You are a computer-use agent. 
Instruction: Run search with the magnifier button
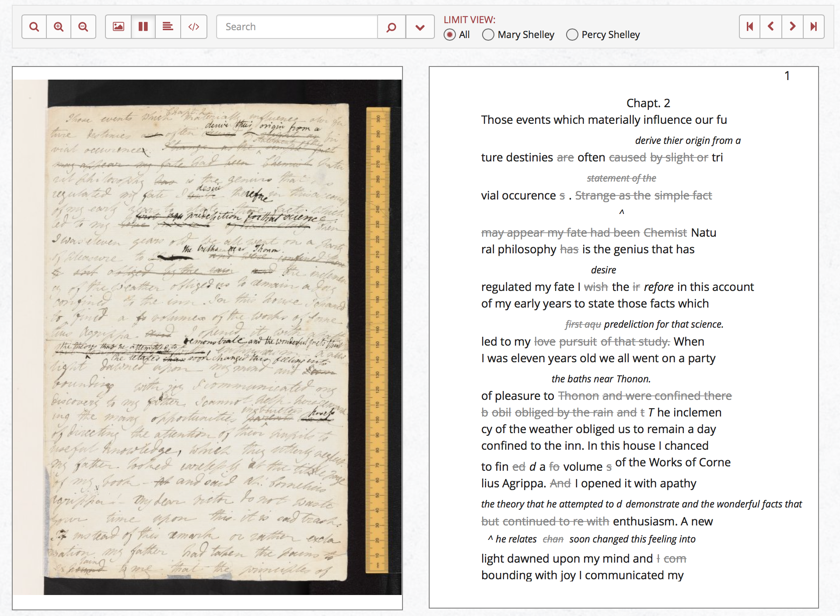[391, 26]
